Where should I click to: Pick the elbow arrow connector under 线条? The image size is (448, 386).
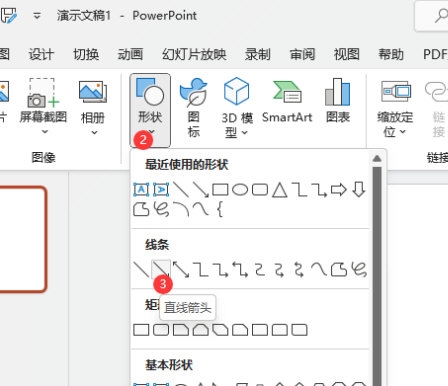220,270
